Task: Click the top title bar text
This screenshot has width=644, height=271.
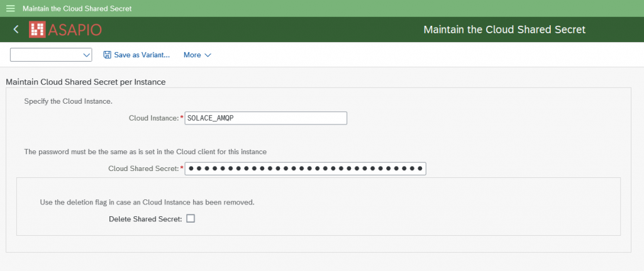Action: (77, 9)
